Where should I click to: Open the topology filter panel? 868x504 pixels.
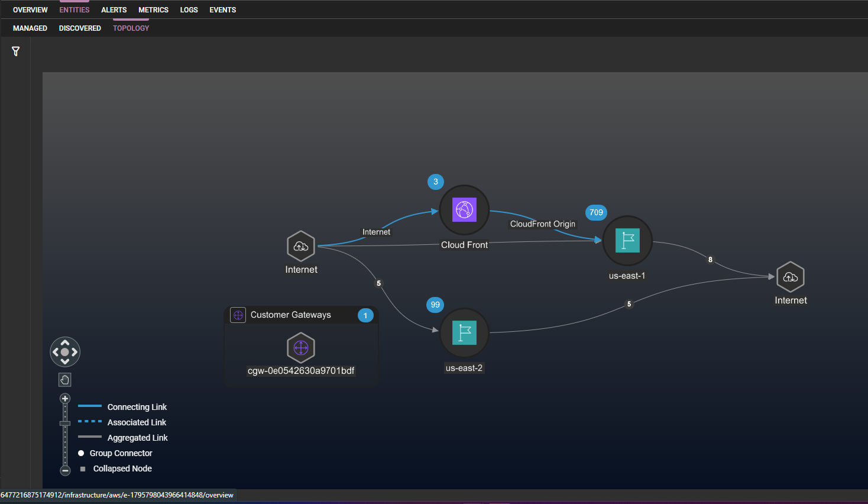15,51
